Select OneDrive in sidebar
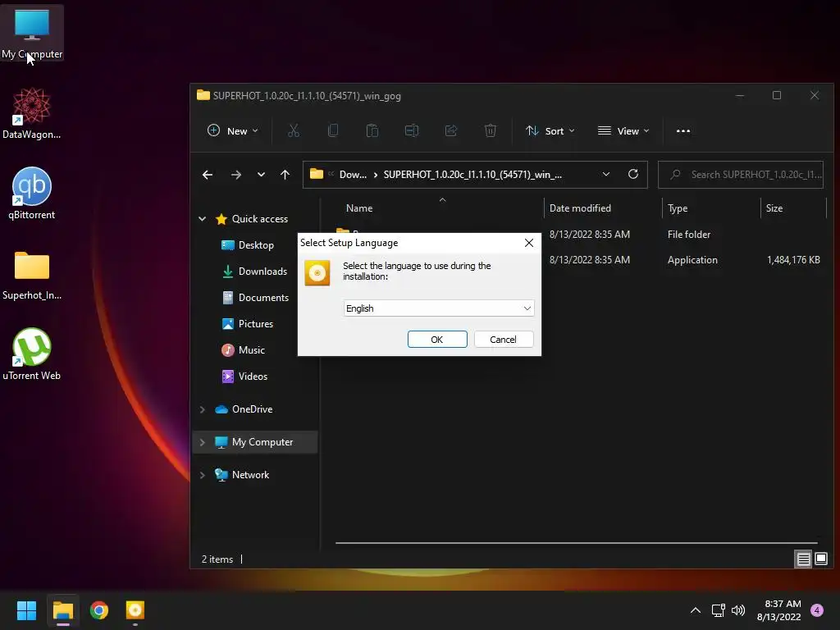Viewport: 840px width, 630px height. pos(252,409)
